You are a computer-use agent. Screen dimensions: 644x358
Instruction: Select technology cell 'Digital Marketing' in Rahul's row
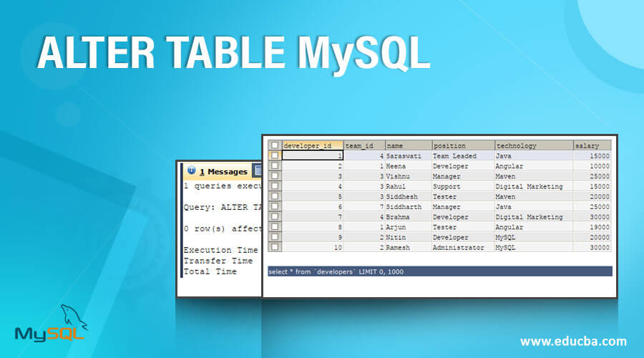[534, 186]
